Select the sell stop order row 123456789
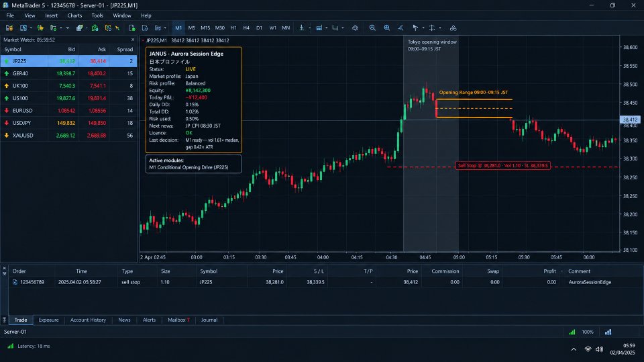Viewport: 644px width, 362px height. (325, 282)
